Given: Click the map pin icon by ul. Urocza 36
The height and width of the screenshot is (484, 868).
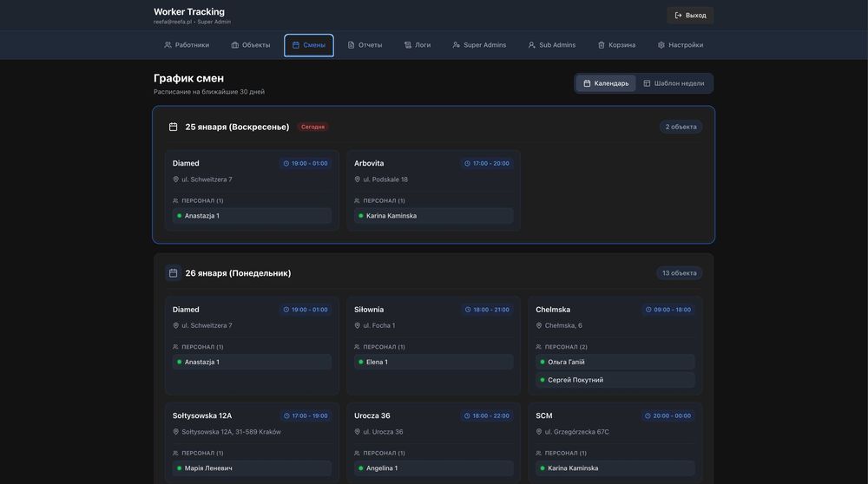Looking at the screenshot, I should click(x=358, y=432).
